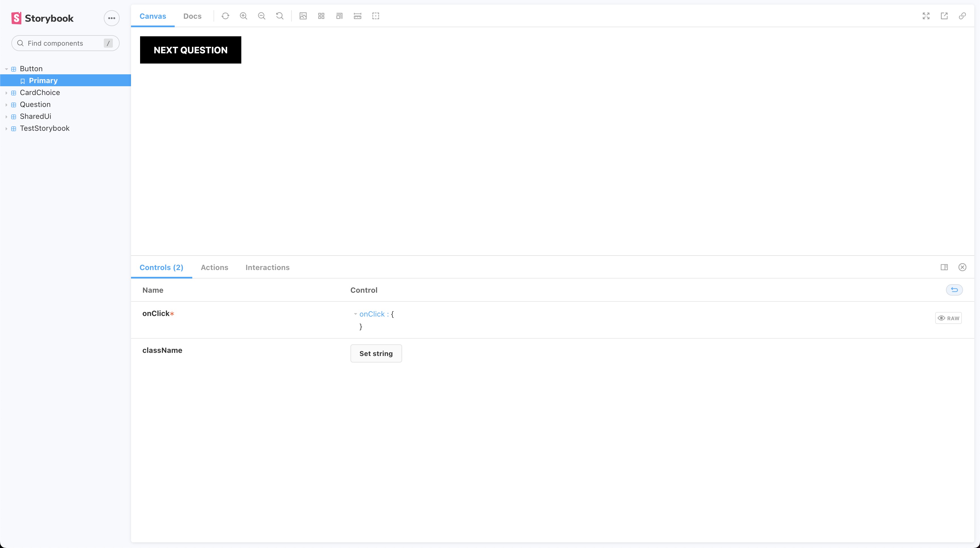Collapse the onClick object node
980x548 pixels.
pyautogui.click(x=355, y=314)
